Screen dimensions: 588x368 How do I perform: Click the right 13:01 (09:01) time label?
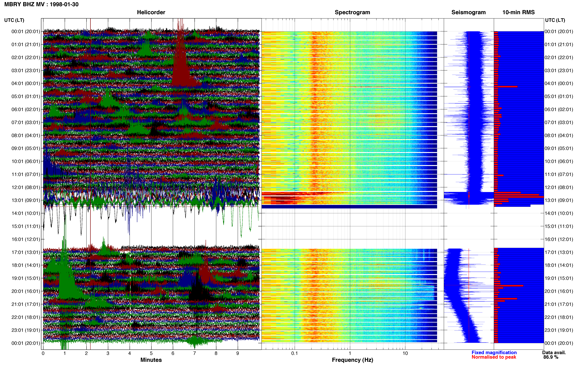(x=559, y=200)
